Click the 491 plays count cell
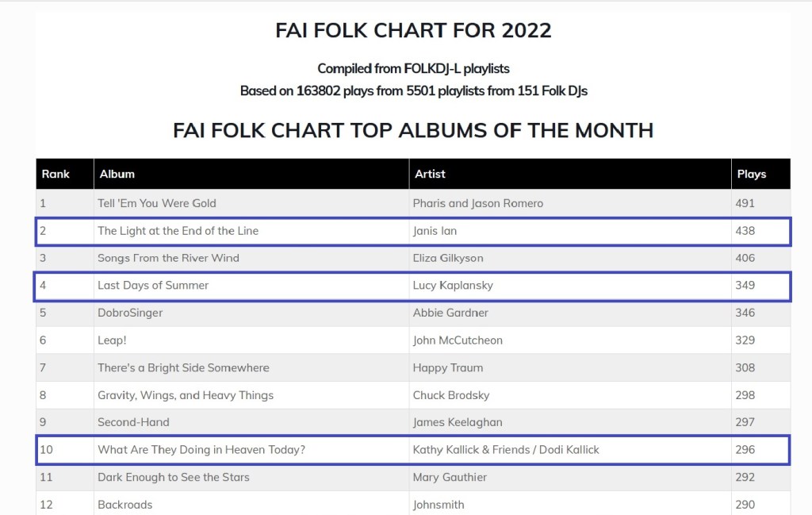 pos(745,203)
